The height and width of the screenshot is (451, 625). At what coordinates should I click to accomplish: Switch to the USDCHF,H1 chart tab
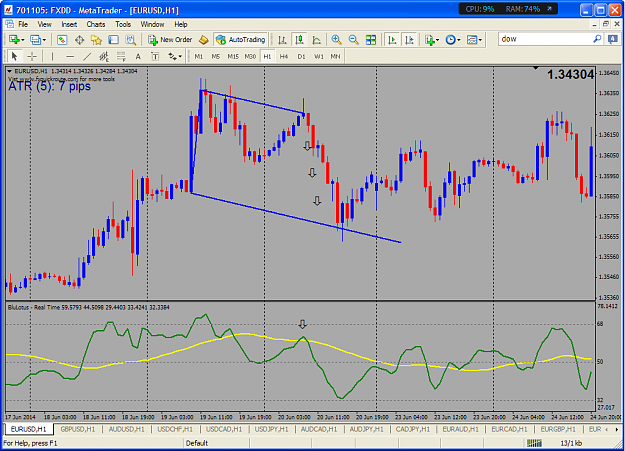pos(175,429)
